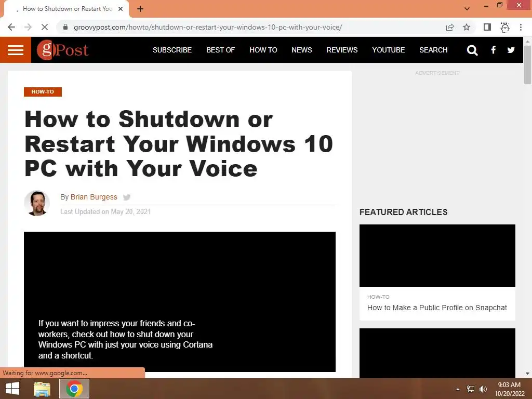Stop page loading with the X button
The width and height of the screenshot is (532, 399).
point(45,27)
